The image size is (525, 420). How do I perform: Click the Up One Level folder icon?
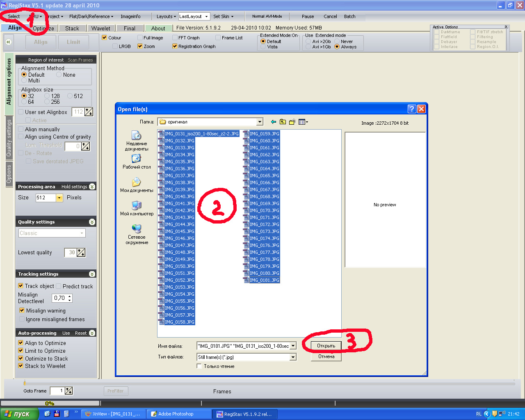pyautogui.click(x=283, y=122)
